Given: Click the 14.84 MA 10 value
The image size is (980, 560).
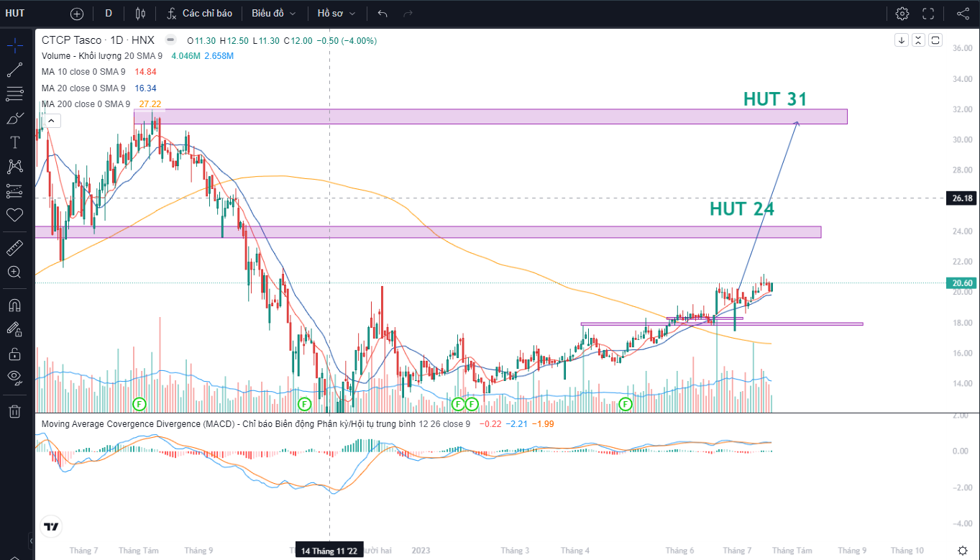Looking at the screenshot, I should pos(146,72).
